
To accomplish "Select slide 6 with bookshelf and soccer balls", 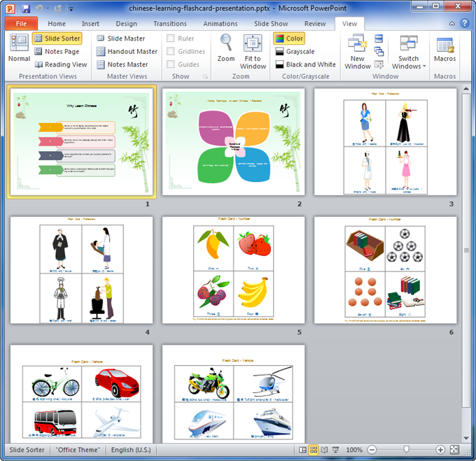I will (385, 270).
